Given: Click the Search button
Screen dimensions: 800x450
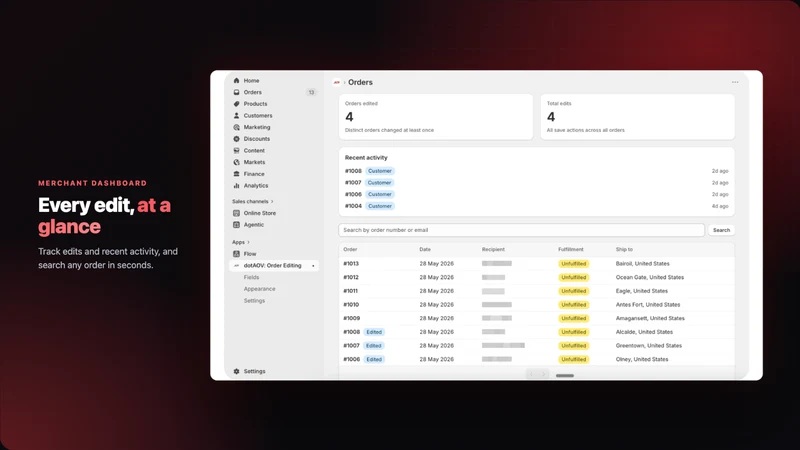Looking at the screenshot, I should click(721, 230).
